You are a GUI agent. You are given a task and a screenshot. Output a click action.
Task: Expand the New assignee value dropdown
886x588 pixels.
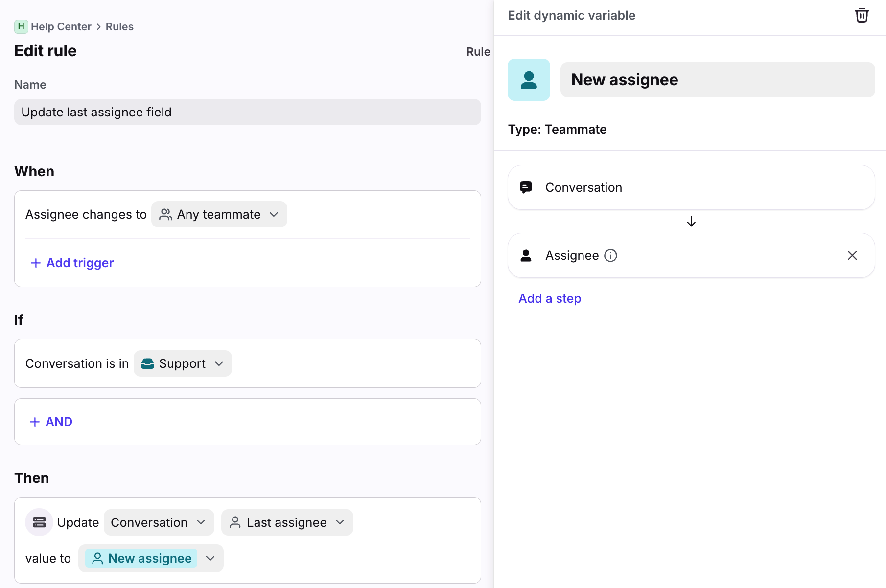click(x=210, y=559)
